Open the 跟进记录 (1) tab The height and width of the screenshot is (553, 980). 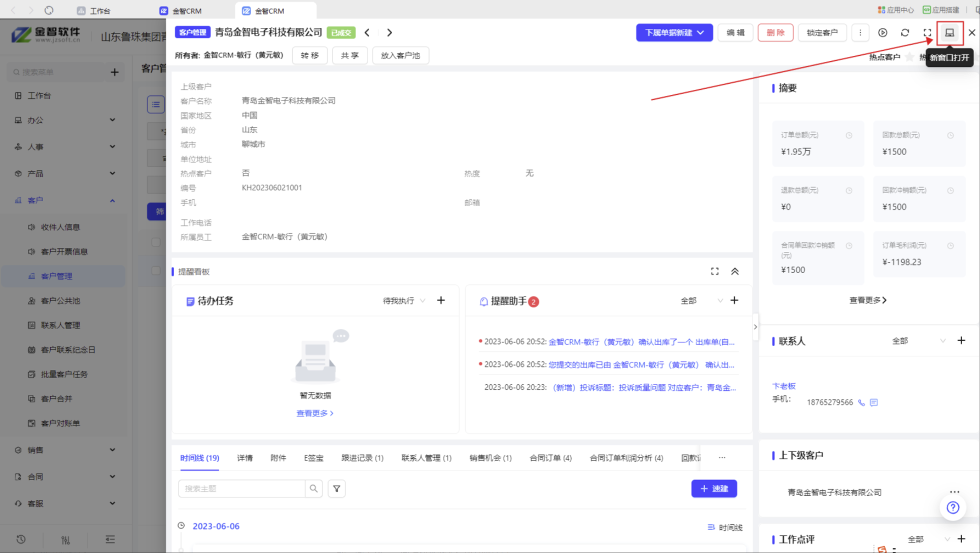[x=362, y=458]
